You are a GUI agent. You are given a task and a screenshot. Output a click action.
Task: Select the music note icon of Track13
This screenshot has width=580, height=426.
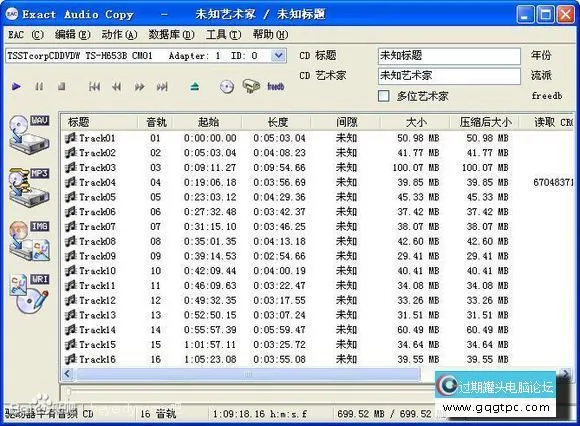coord(70,315)
